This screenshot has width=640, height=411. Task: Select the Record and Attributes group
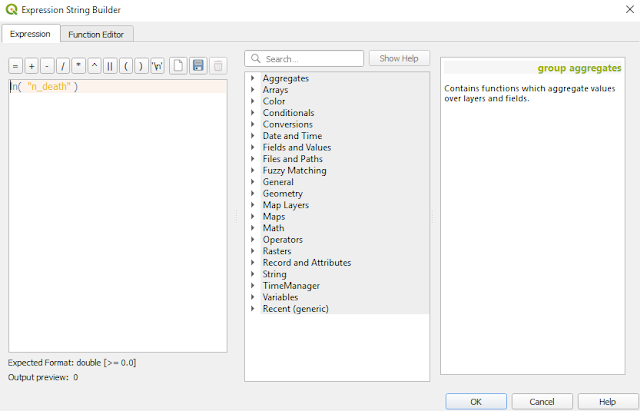(307, 262)
